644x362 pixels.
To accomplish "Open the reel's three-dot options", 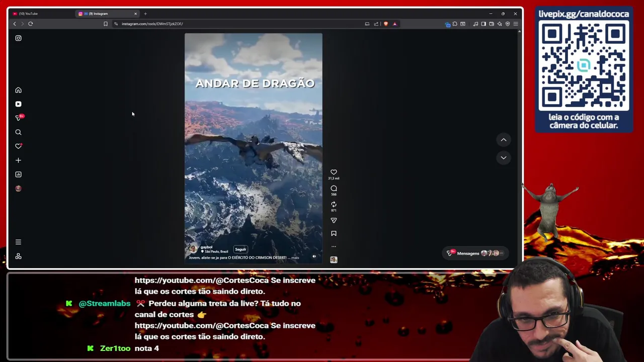I will pyautogui.click(x=334, y=246).
